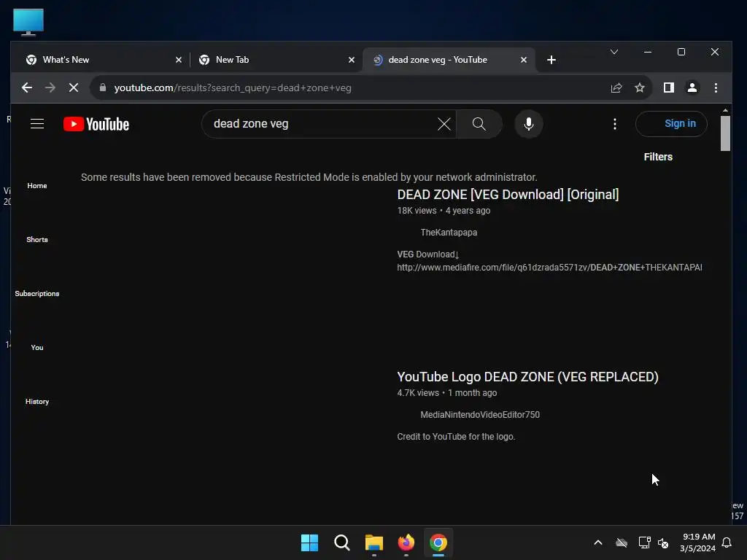This screenshot has width=747, height=560.
Task: Open the notifications bell in tray
Action: point(727,542)
